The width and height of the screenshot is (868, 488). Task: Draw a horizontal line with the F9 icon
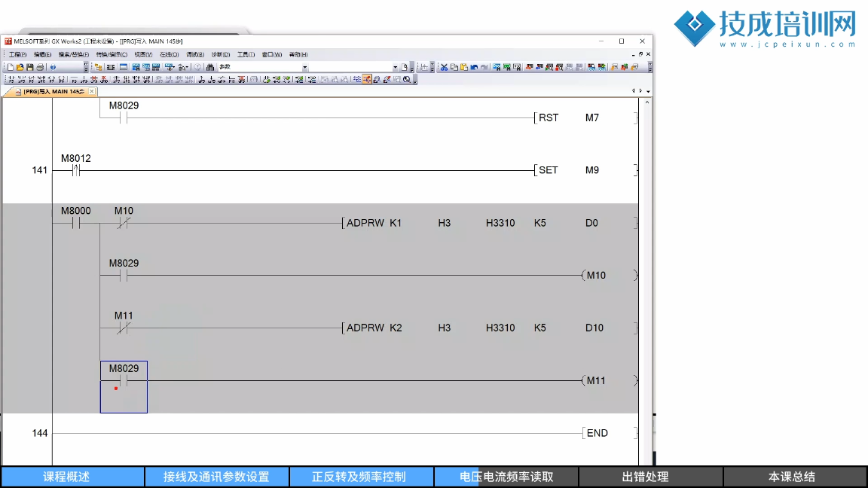[x=74, y=80]
